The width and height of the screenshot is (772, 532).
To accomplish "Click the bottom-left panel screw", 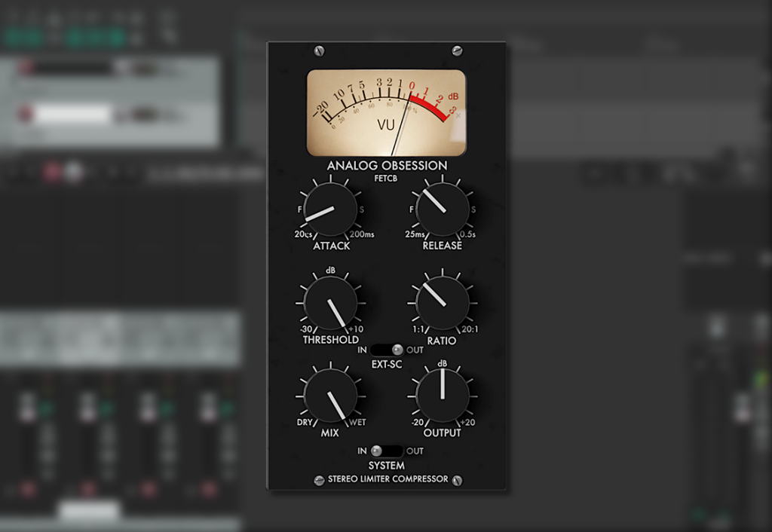I will (x=320, y=479).
